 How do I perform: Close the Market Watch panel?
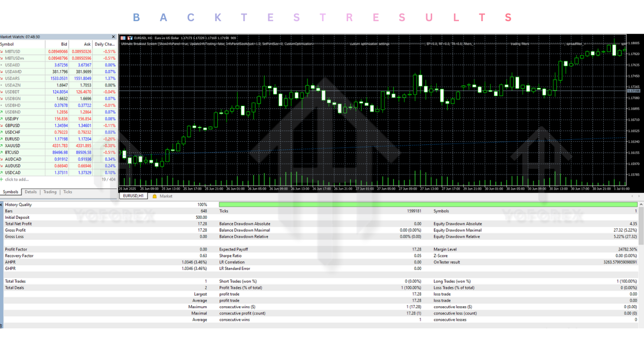114,37
